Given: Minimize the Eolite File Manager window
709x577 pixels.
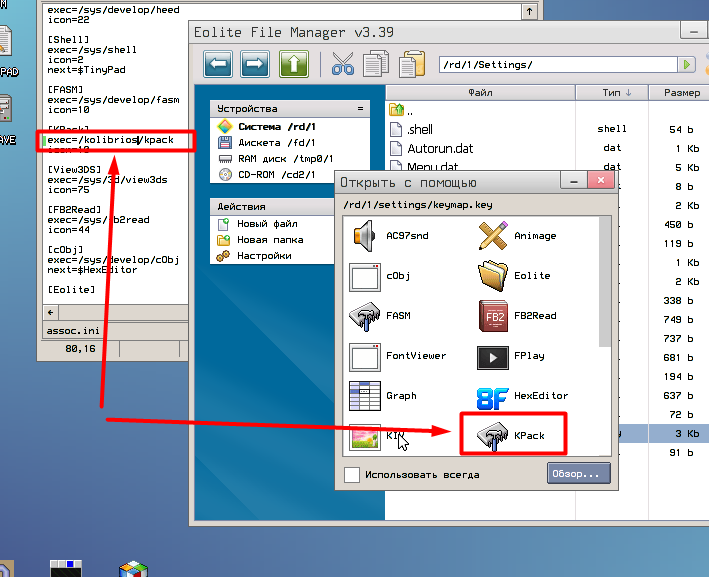Looking at the screenshot, I should tap(694, 31).
